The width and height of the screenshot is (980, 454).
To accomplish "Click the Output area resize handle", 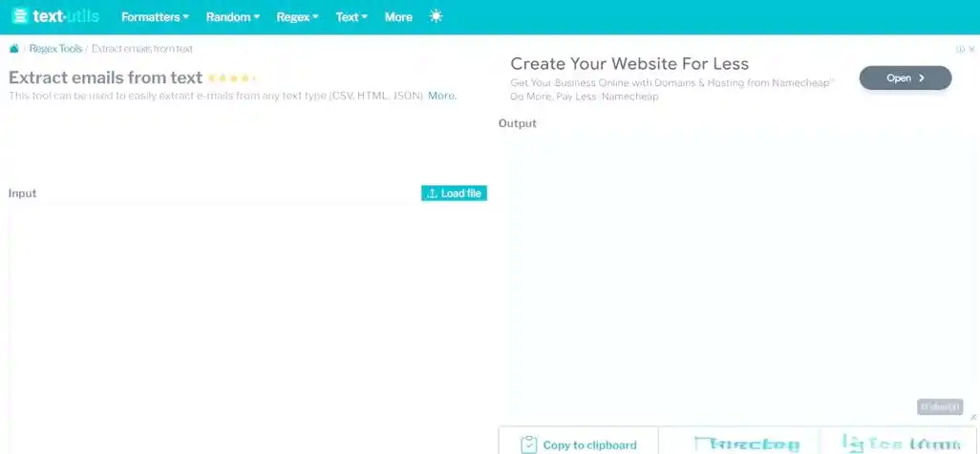I will point(972,417).
